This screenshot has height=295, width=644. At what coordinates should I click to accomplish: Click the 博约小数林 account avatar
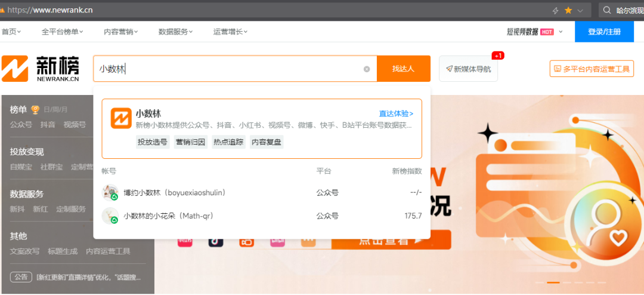pyautogui.click(x=110, y=192)
